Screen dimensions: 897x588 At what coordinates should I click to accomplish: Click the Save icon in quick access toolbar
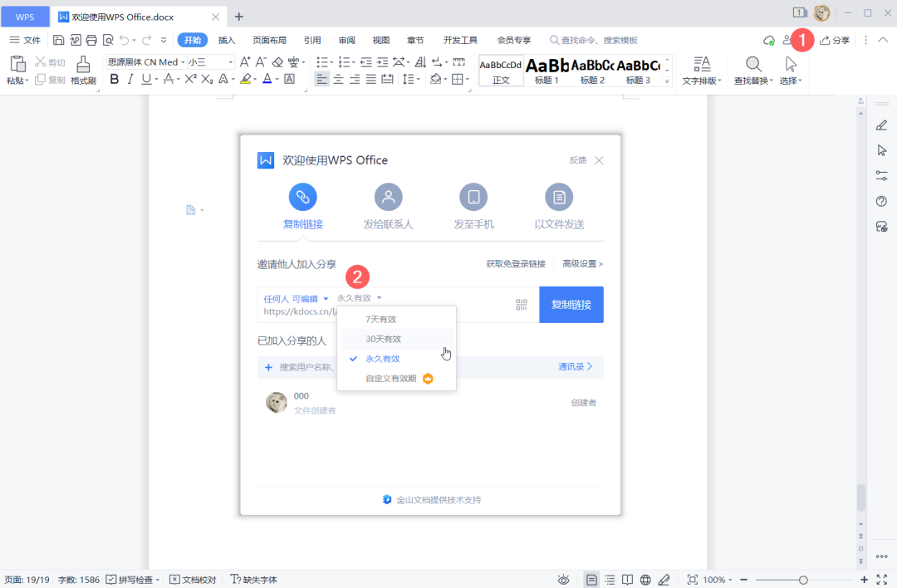point(58,40)
